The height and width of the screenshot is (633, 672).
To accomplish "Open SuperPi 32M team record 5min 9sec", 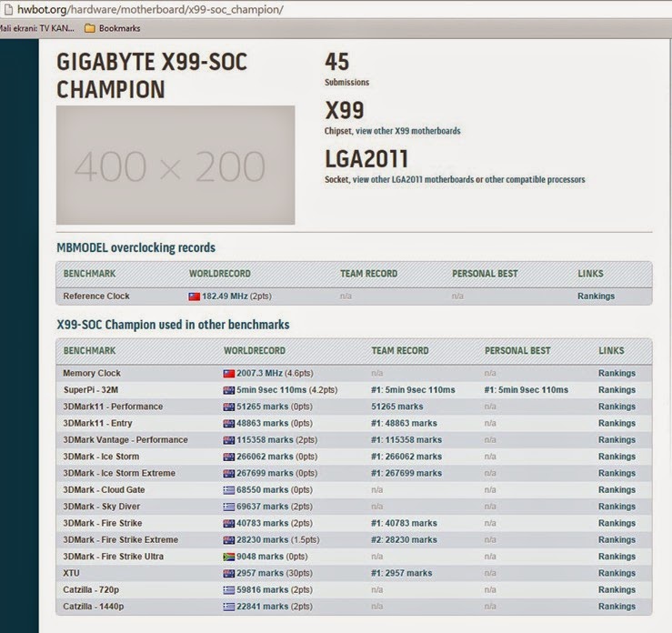I will tap(413, 390).
